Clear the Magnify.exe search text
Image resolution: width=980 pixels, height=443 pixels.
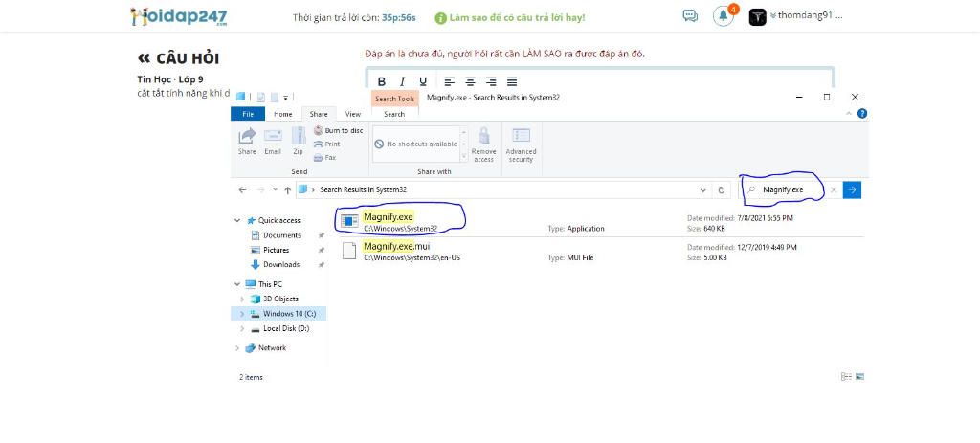(834, 190)
